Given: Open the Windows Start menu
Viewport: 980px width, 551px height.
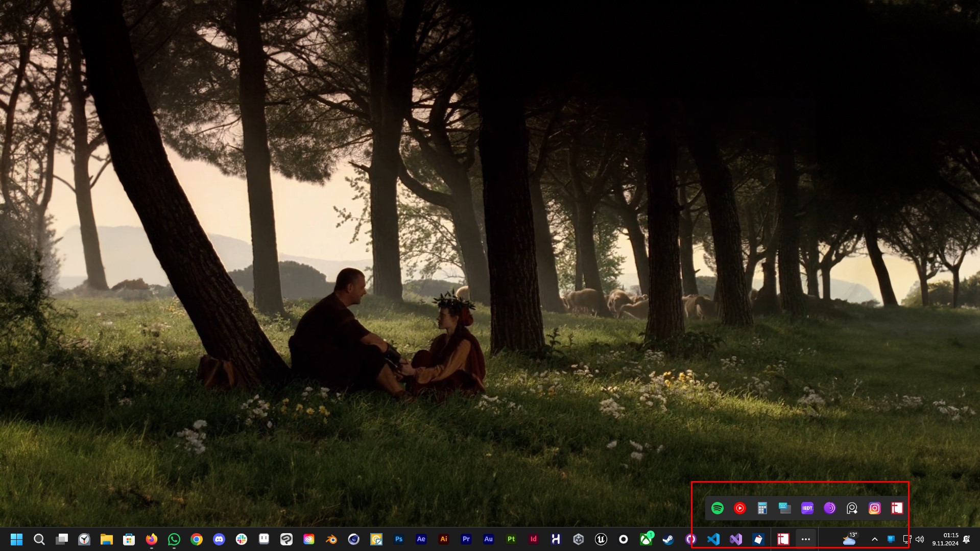Looking at the screenshot, I should pyautogui.click(x=16, y=539).
